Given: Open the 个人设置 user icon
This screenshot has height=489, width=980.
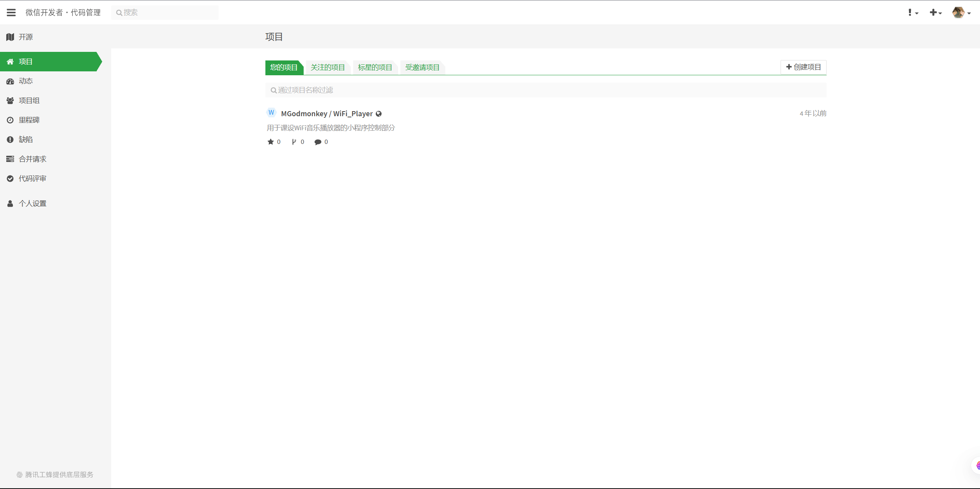Looking at the screenshot, I should (10, 204).
